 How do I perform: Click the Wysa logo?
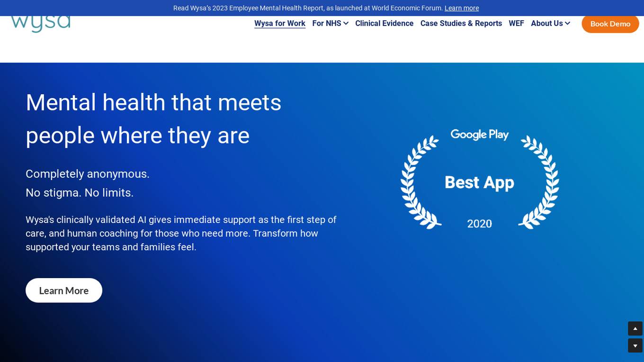pyautogui.click(x=41, y=24)
